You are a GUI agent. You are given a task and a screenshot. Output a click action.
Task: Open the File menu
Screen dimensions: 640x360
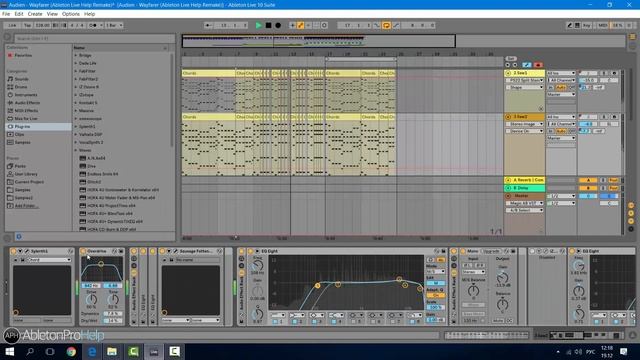tap(6, 14)
